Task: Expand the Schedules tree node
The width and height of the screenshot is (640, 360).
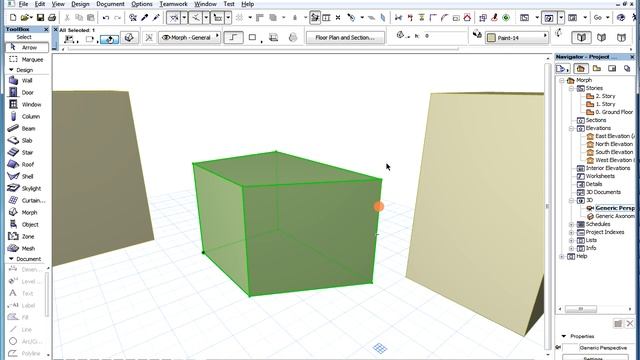Action: point(571,224)
